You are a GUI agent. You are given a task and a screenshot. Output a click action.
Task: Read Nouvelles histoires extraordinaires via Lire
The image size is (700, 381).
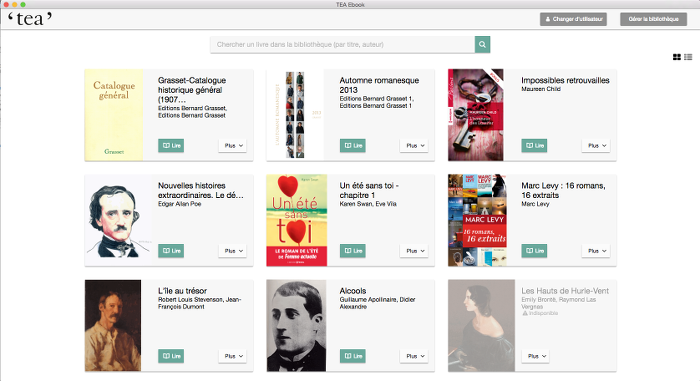[x=171, y=251]
